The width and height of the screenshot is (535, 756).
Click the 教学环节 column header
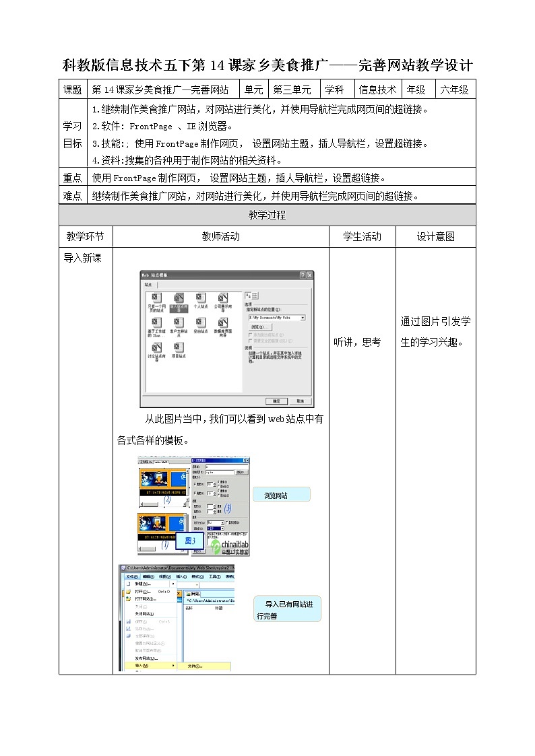pos(86,236)
